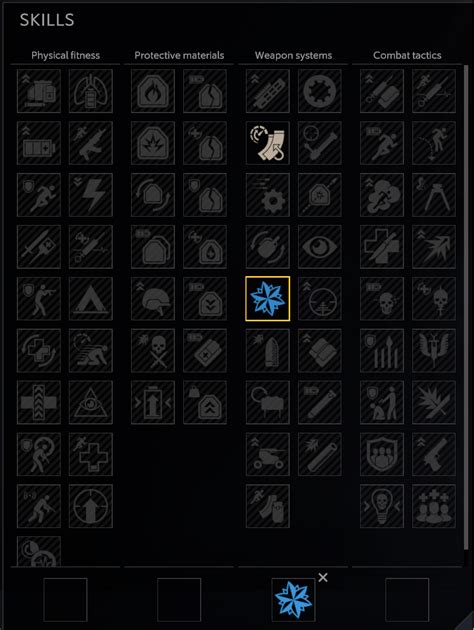Select the tent skill icon
Image resolution: width=474 pixels, height=630 pixels.
click(x=91, y=299)
